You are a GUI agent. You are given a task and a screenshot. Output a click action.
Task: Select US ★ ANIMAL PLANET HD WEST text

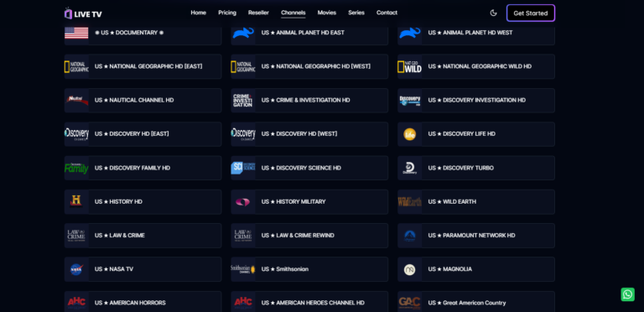tap(470, 33)
